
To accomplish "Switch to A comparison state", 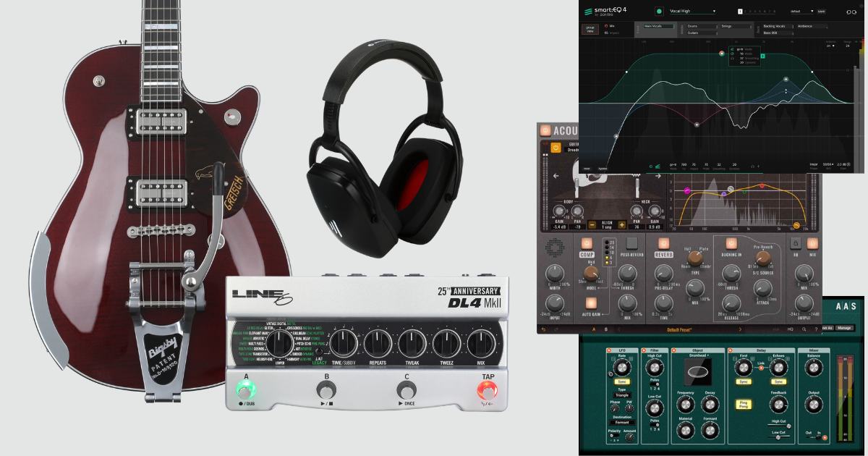I will tap(594, 329).
